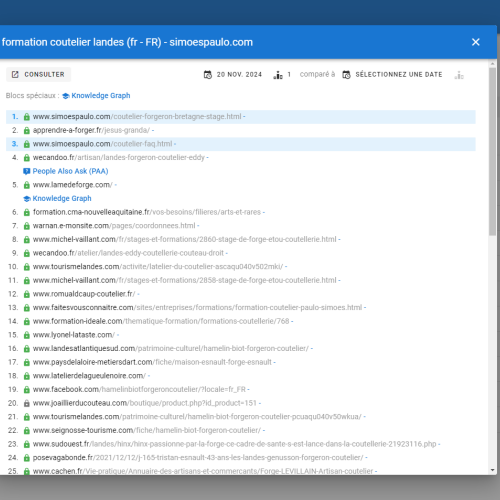Click green lock icon on result 13
The height and width of the screenshot is (500, 500).
tap(27, 308)
